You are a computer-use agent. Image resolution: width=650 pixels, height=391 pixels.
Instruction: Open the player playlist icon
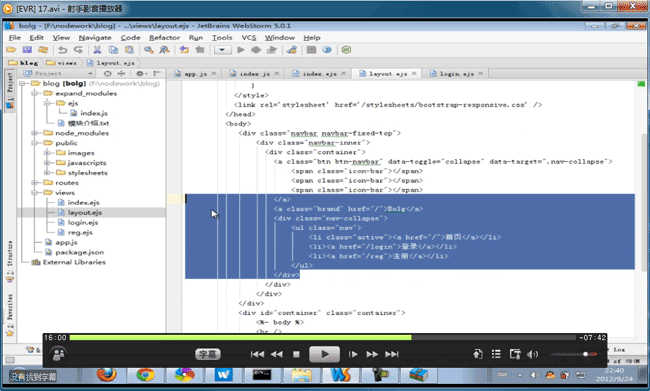click(x=496, y=354)
